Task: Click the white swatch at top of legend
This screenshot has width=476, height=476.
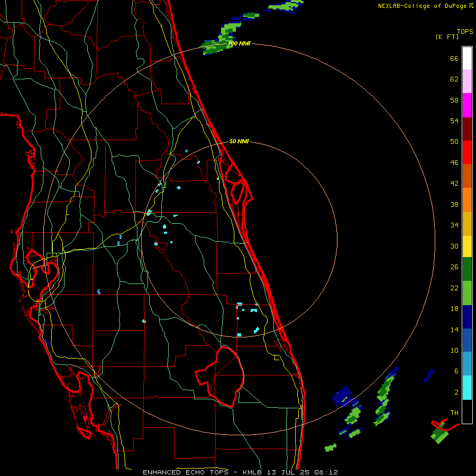Action: (x=467, y=58)
